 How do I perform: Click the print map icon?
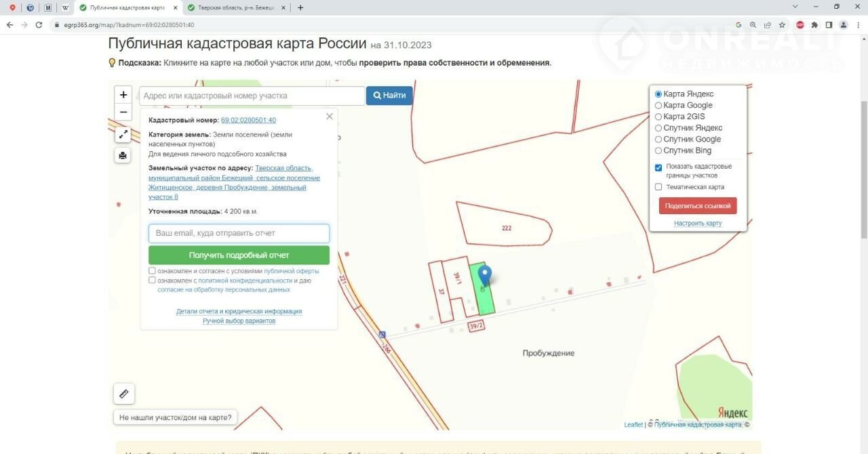pos(123,155)
